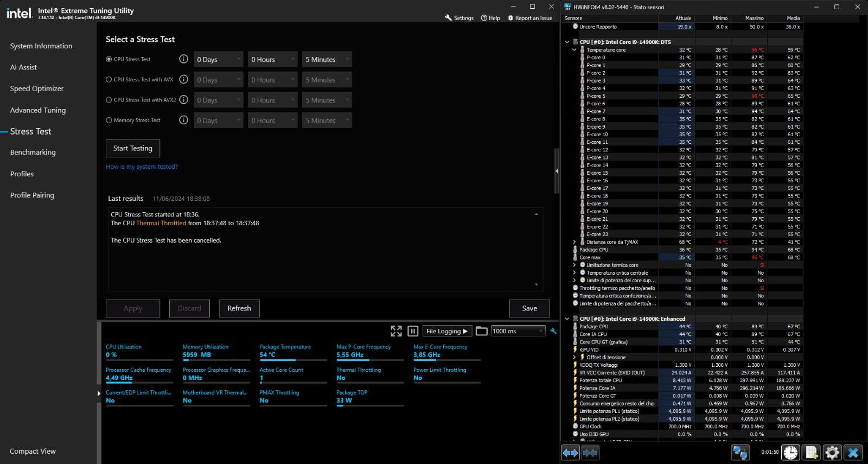This screenshot has height=464, width=868.
Task: Show info for CPU Stress Test with AVX2
Action: tap(183, 100)
